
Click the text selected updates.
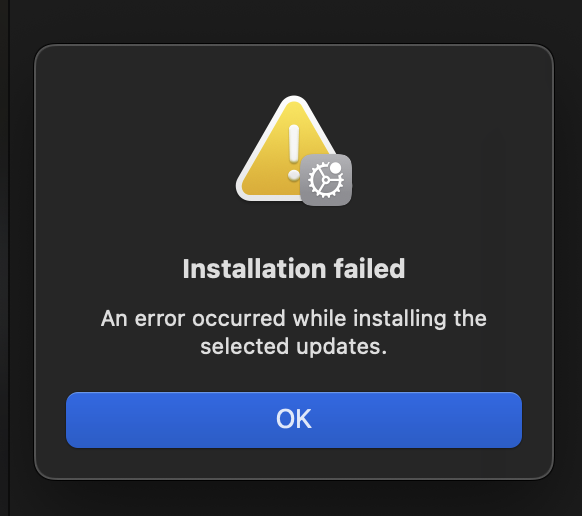[294, 347]
